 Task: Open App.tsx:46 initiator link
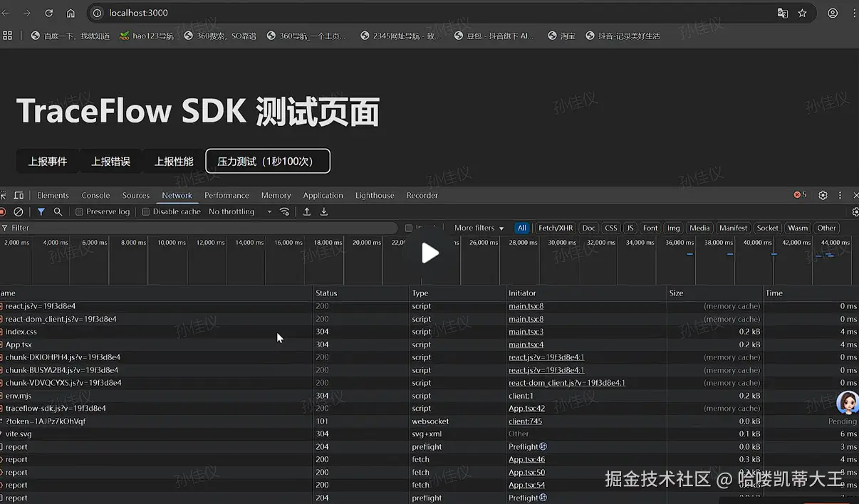(526, 460)
